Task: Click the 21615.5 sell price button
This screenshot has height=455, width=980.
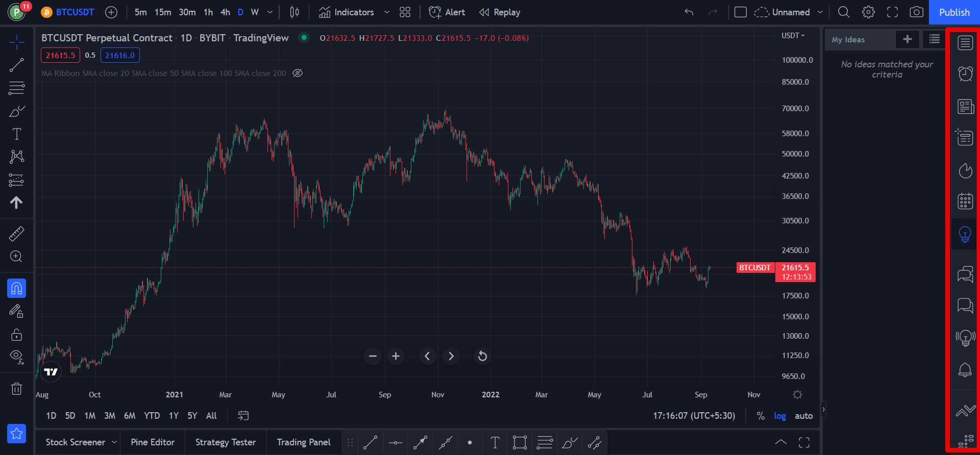Action: pyautogui.click(x=60, y=55)
